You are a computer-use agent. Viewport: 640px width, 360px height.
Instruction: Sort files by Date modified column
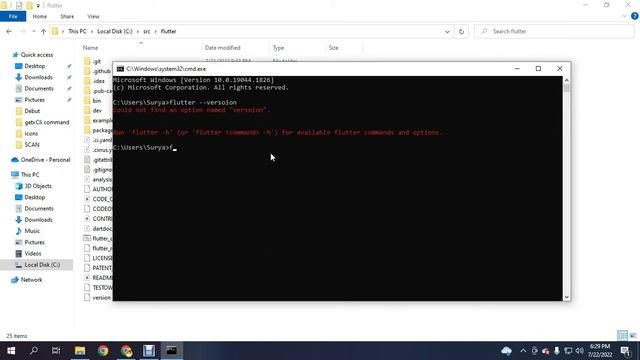222,48
